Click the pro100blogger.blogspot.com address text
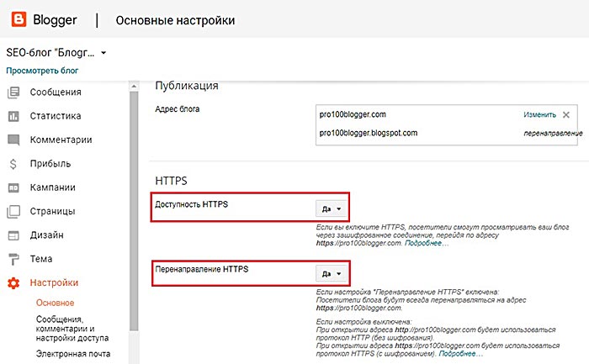The height and width of the screenshot is (364, 589). tap(369, 133)
